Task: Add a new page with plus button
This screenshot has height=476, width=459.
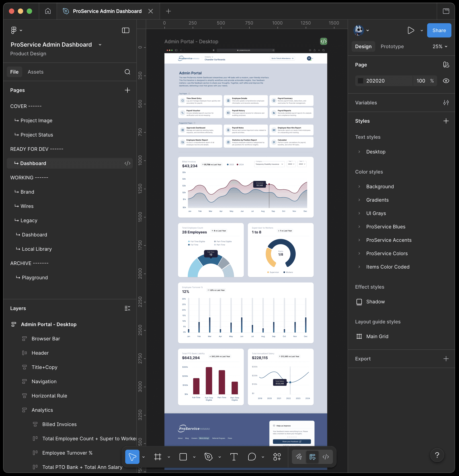Action: 127,90
